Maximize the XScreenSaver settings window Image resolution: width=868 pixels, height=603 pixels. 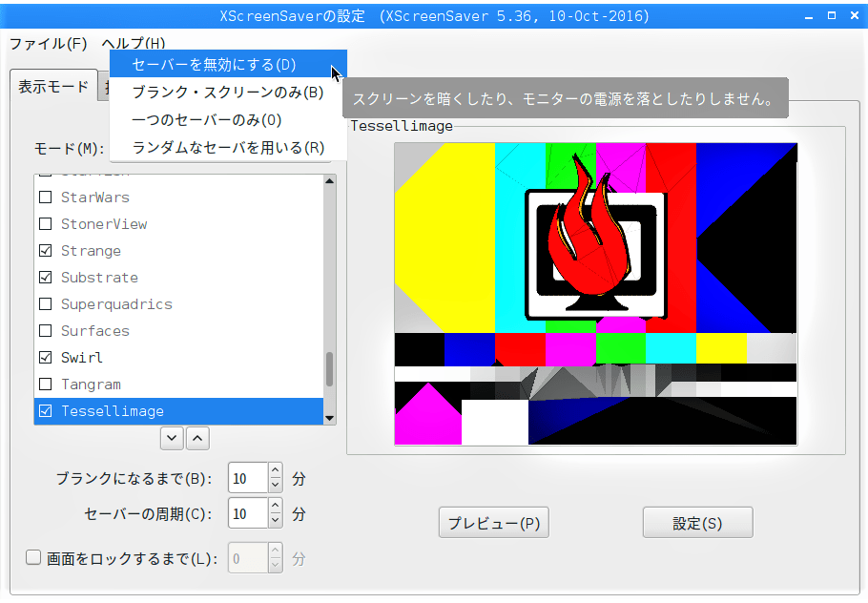[832, 16]
